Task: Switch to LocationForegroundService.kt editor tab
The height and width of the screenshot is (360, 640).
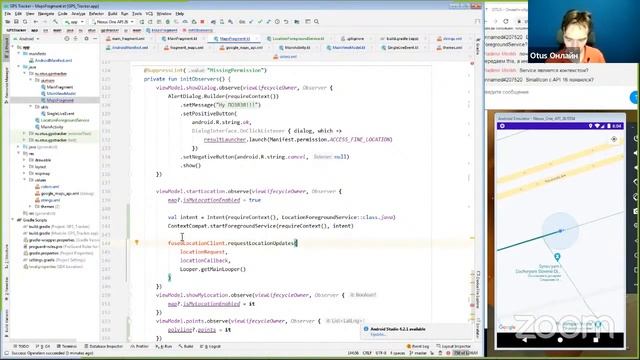Action: pos(297,39)
